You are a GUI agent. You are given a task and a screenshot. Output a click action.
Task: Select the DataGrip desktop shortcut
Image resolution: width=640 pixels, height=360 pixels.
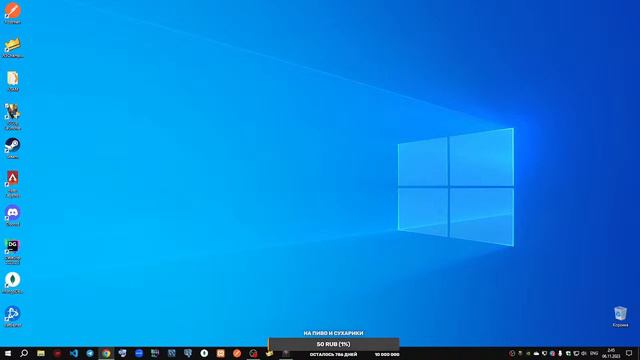tap(13, 251)
